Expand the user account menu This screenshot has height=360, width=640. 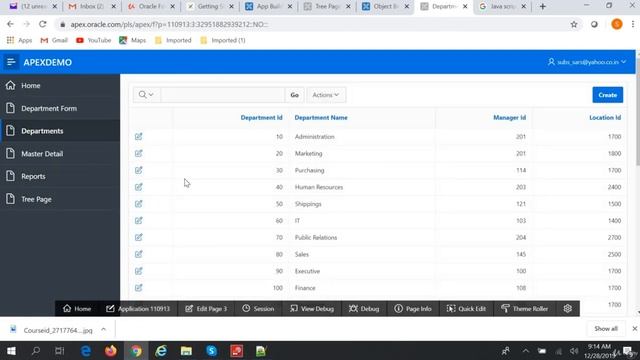(x=587, y=62)
